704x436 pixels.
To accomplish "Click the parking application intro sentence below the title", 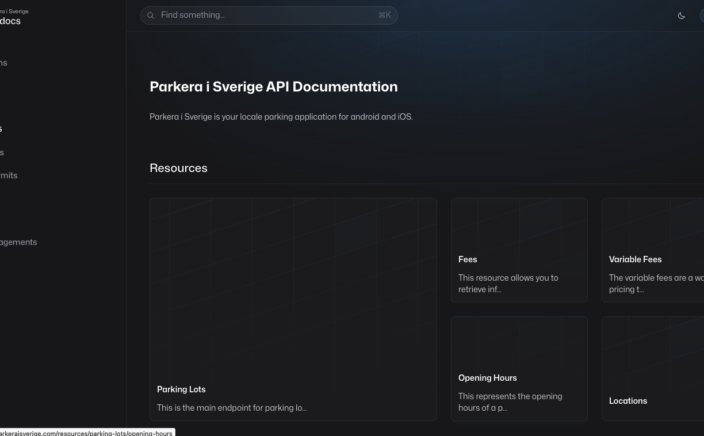I will pyautogui.click(x=280, y=117).
